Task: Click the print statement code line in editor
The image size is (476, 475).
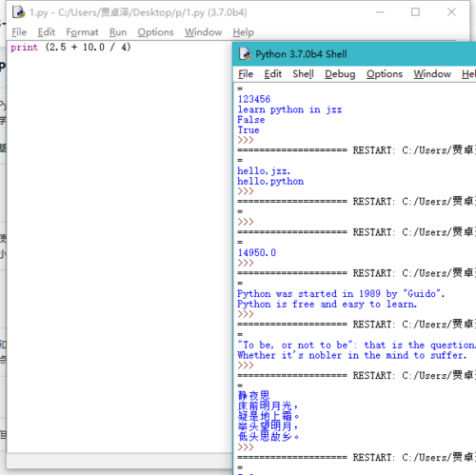Action: coord(70,48)
